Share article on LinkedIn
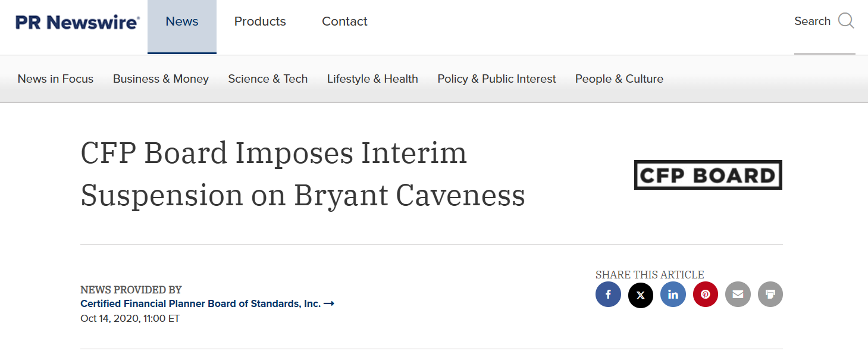 (673, 295)
